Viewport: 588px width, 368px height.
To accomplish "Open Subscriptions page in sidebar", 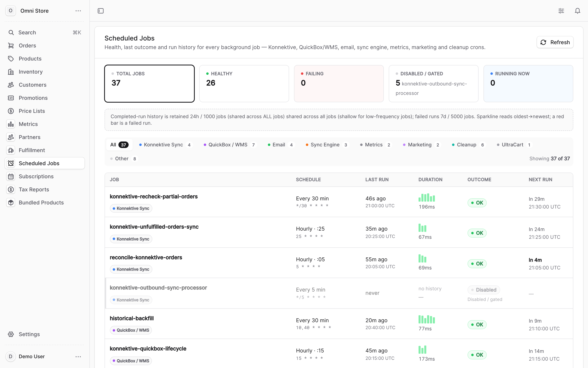I will click(x=45, y=176).
